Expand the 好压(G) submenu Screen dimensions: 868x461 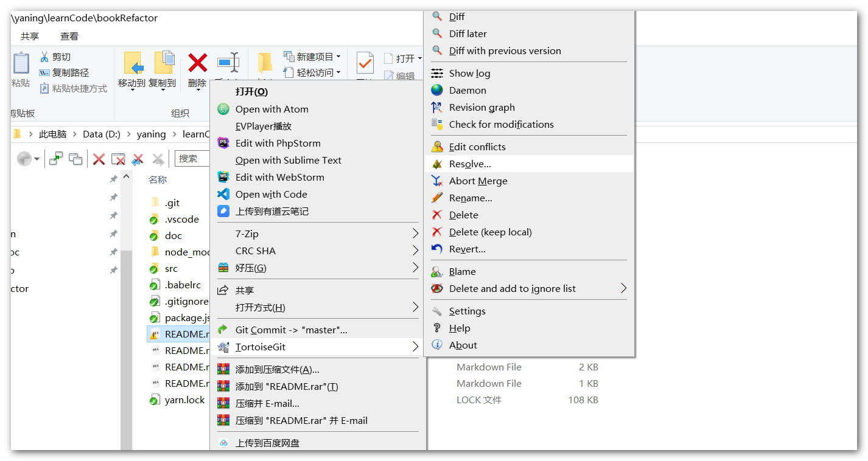[x=318, y=268]
